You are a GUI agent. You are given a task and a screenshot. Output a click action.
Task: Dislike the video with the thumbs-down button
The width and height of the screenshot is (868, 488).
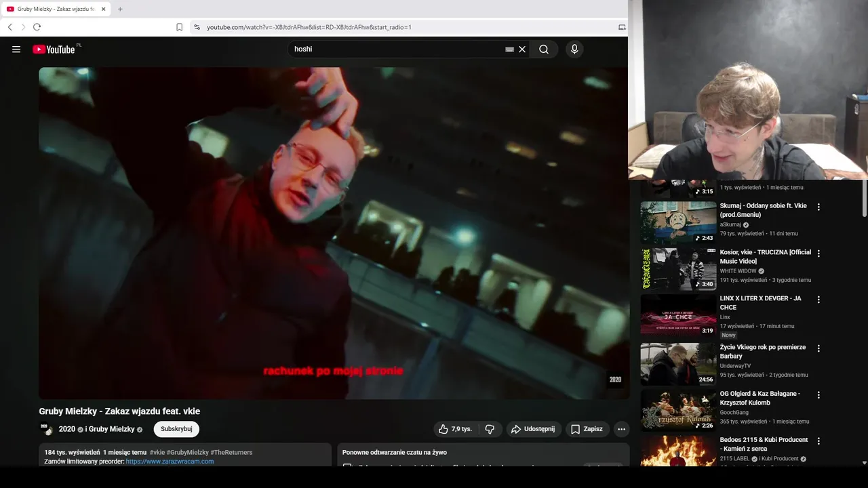490,429
